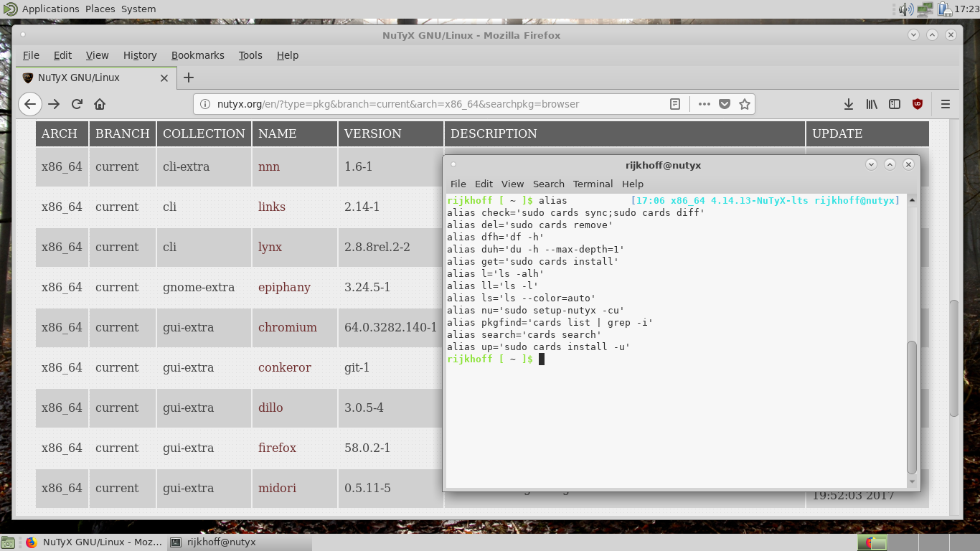Open Firefox home page icon
This screenshot has width=980, height=551.
coord(100,104)
